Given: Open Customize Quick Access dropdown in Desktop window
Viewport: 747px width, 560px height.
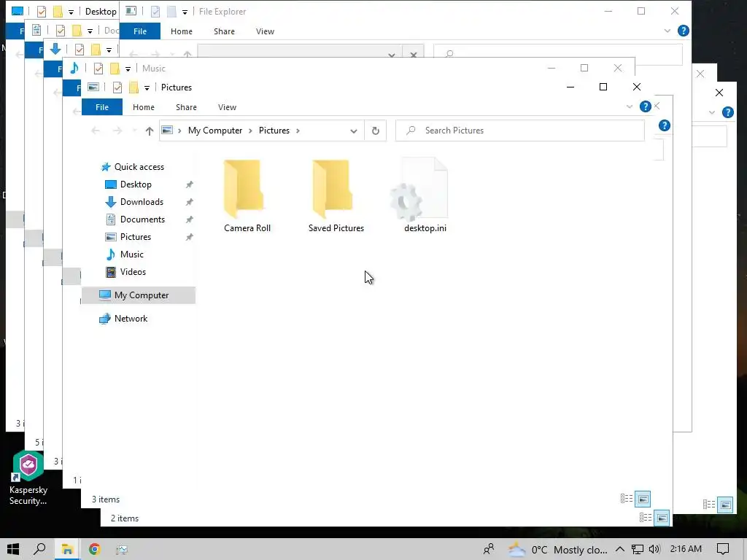Looking at the screenshot, I should (x=71, y=12).
